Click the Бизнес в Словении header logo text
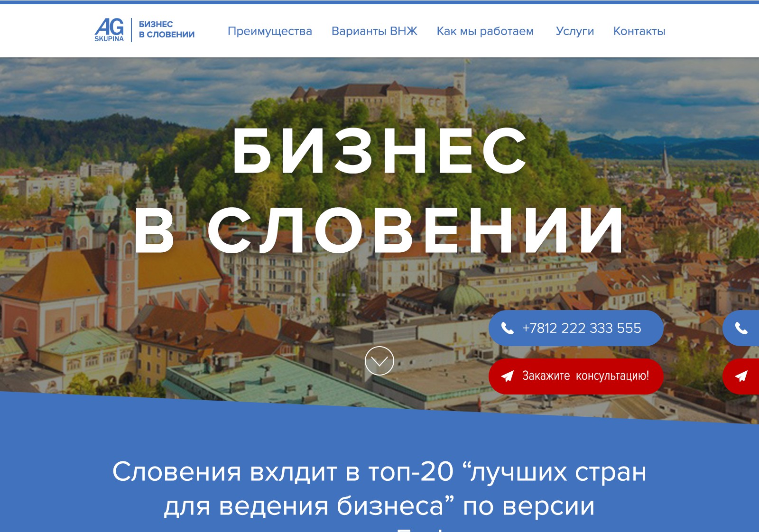The image size is (759, 532). tap(167, 29)
